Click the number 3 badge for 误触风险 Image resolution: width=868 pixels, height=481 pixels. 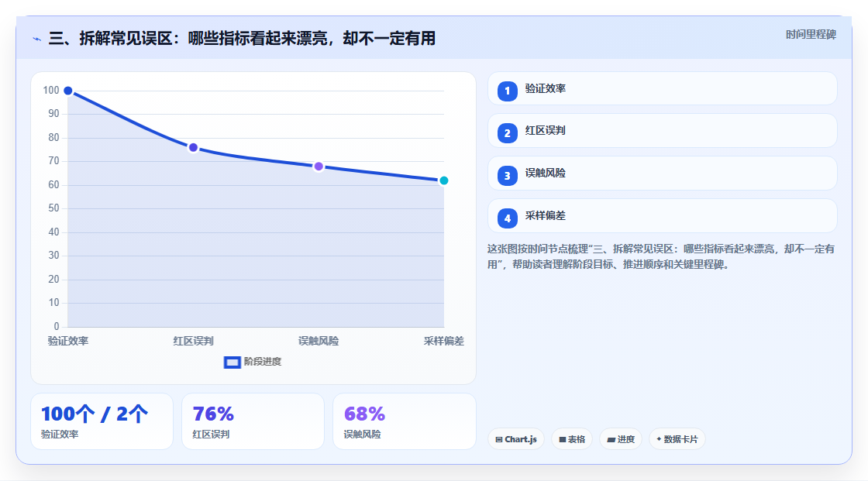point(507,176)
